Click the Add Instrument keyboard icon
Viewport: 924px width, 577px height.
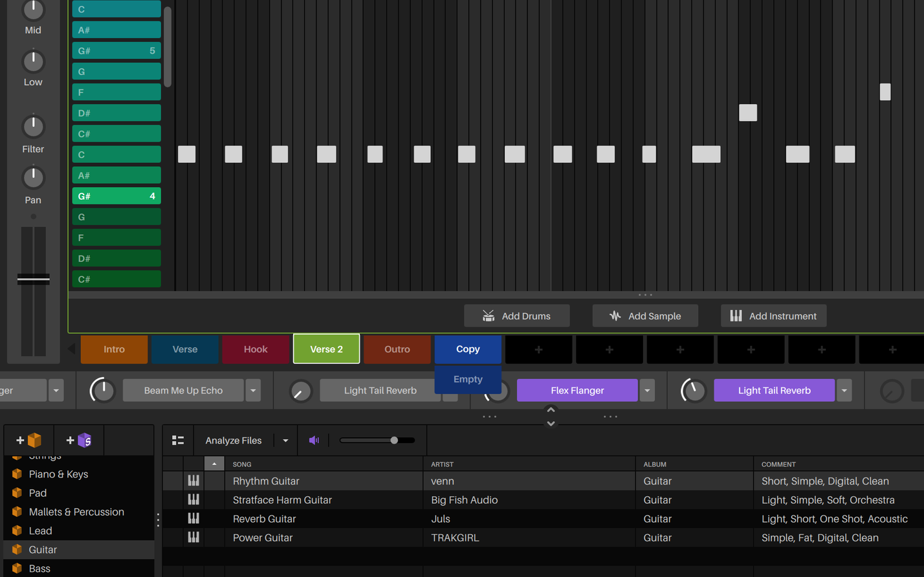tap(736, 316)
